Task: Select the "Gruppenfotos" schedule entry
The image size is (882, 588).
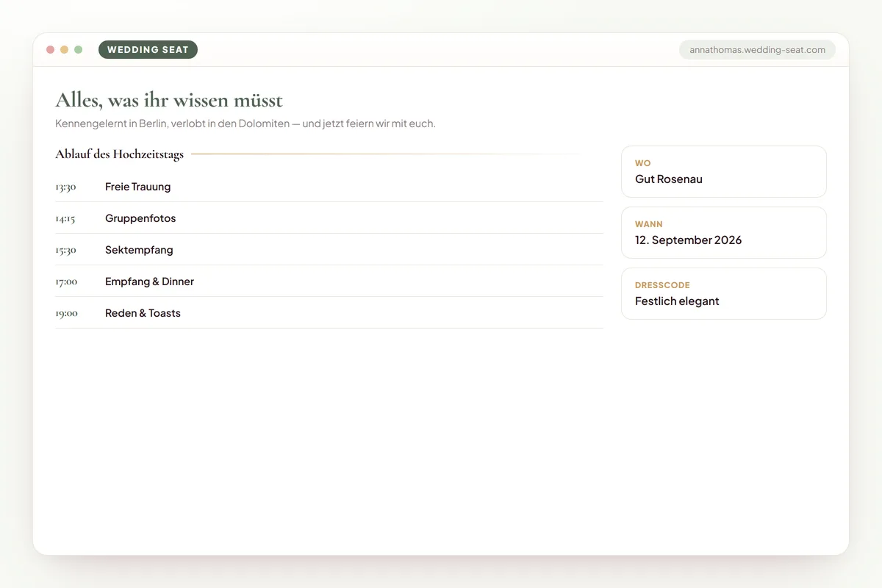Action: coord(329,218)
